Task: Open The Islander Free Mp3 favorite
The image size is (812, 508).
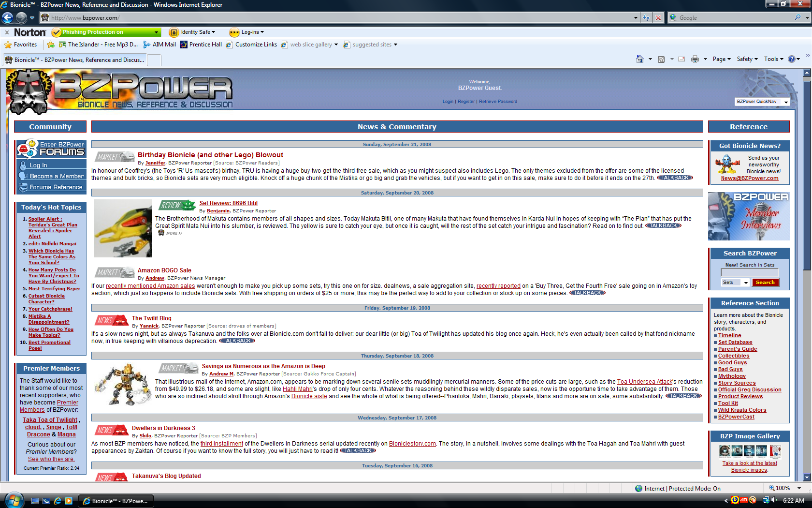Action: [99, 45]
